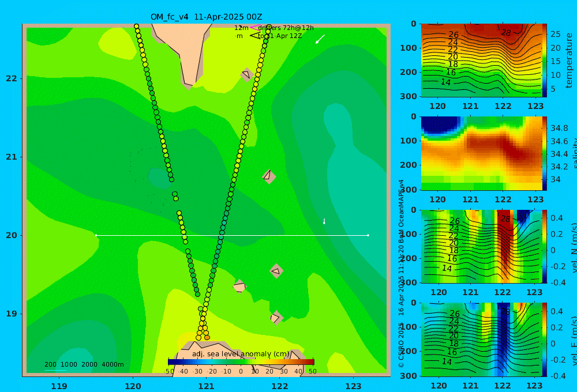Open the salinity section panel
Image resolution: width=577 pixels, height=392 pixels.
point(481,153)
